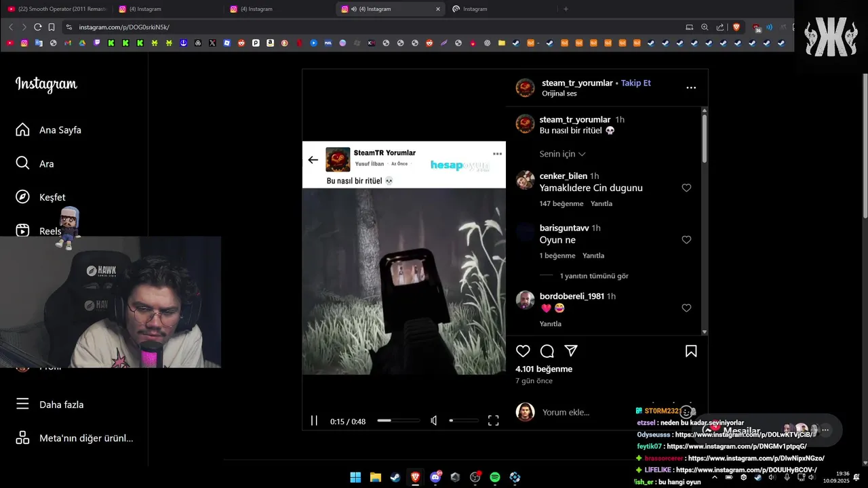The image size is (868, 488).
Task: Open Brave Shields lion icon
Action: 736,27
